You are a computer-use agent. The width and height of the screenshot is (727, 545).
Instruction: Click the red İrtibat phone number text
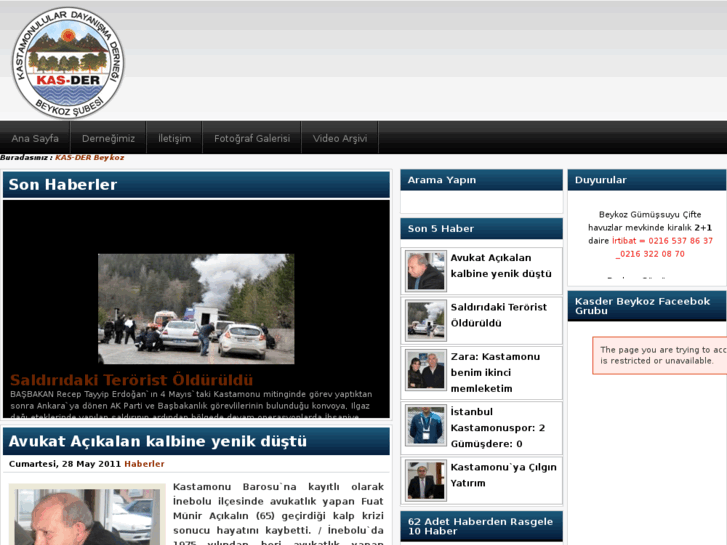(x=662, y=247)
